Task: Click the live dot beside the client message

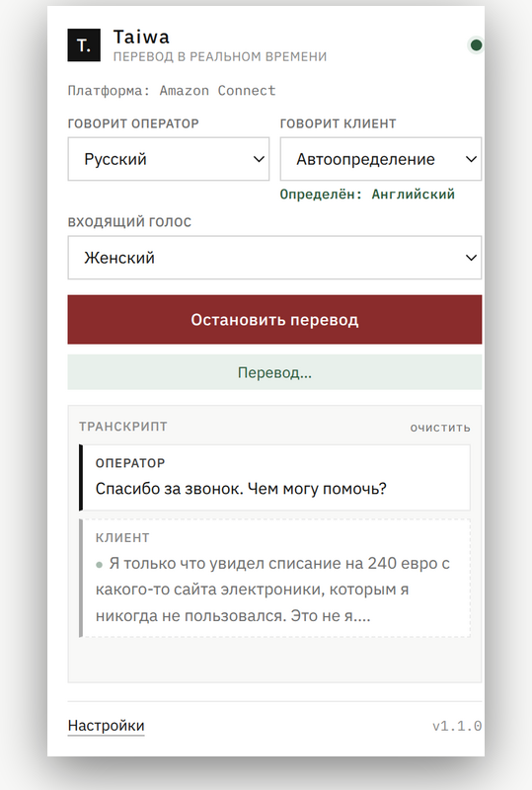Action: coord(100,565)
